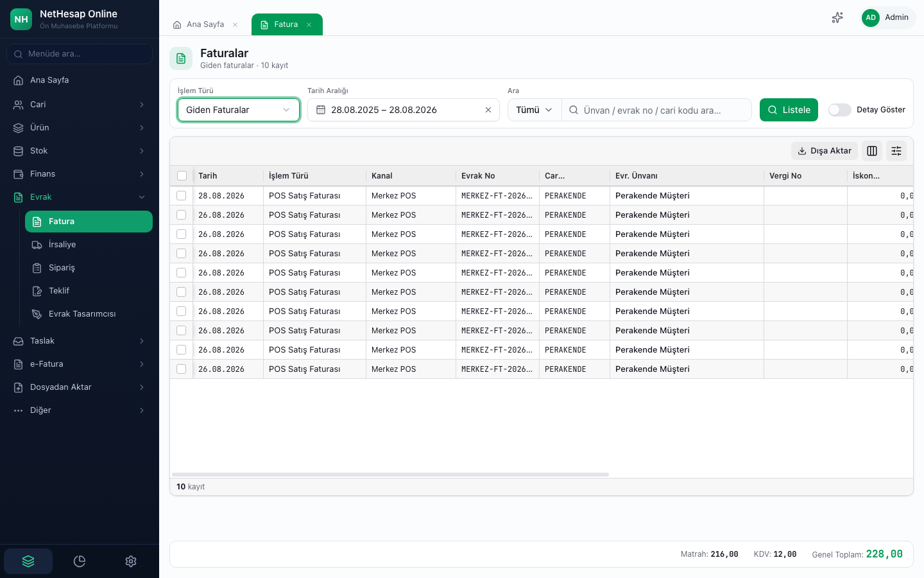The height and width of the screenshot is (578, 924).
Task: Expand Dosyadan Aktar sidebar menu
Action: coord(80,387)
